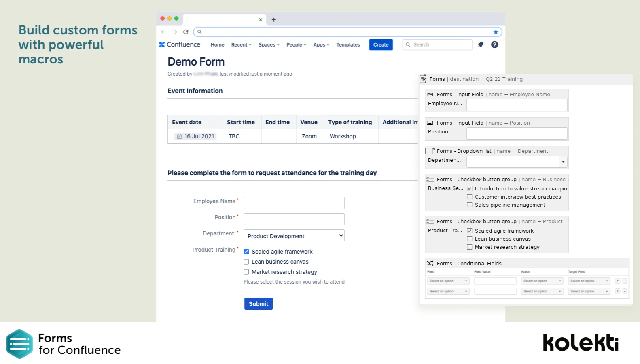Screen dimensions: 640x364
Task: Check Lean business canvas in Demo Form
Action: pos(246,262)
